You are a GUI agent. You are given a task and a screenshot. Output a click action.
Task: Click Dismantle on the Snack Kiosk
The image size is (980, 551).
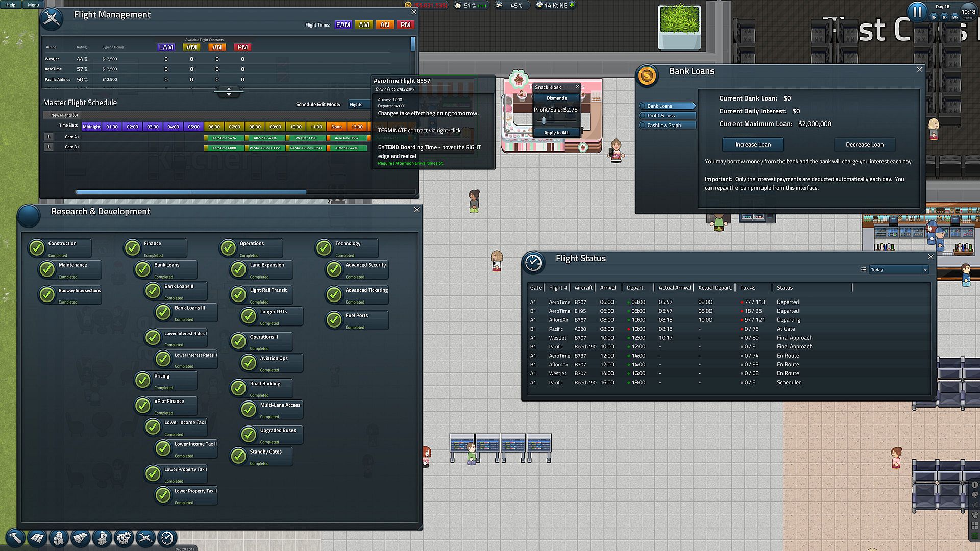click(x=556, y=98)
